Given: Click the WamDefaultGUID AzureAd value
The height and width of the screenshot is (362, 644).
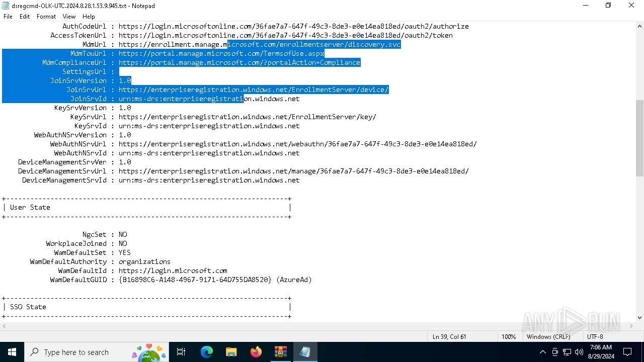Looking at the screenshot, I should point(215,280).
